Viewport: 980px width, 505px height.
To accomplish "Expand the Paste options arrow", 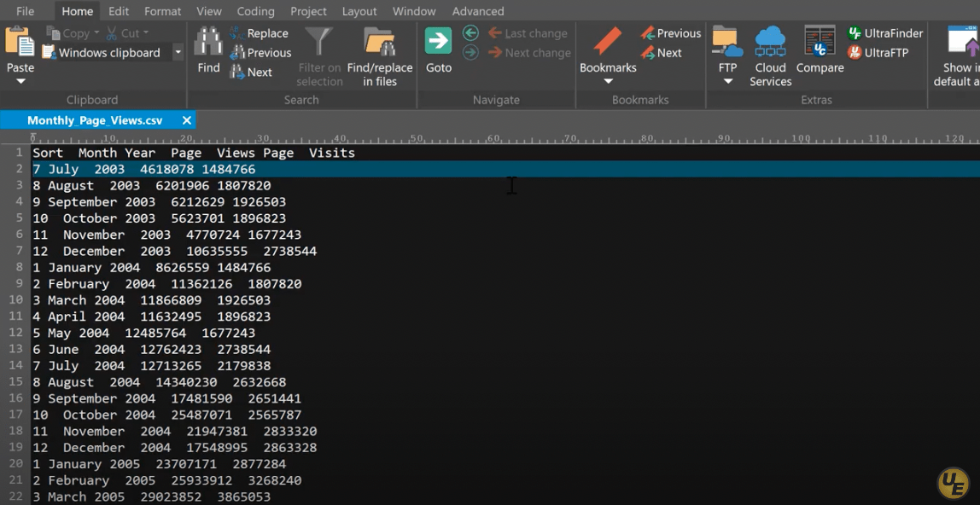I will tap(20, 82).
